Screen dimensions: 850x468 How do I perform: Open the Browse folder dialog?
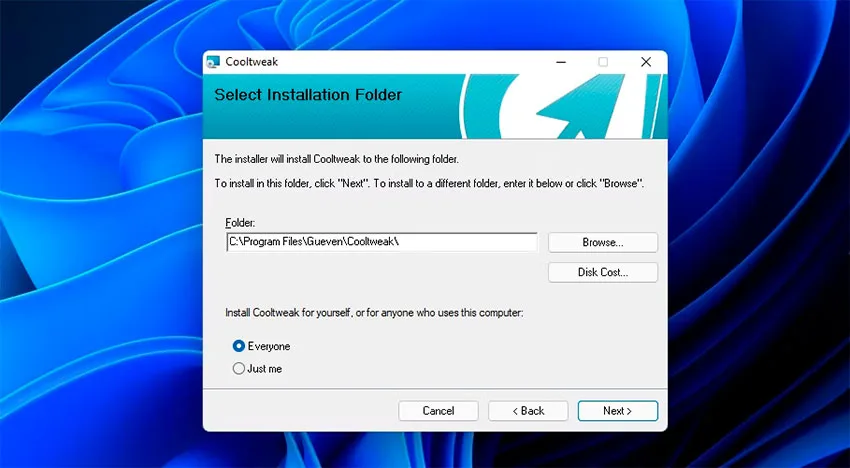(x=603, y=242)
